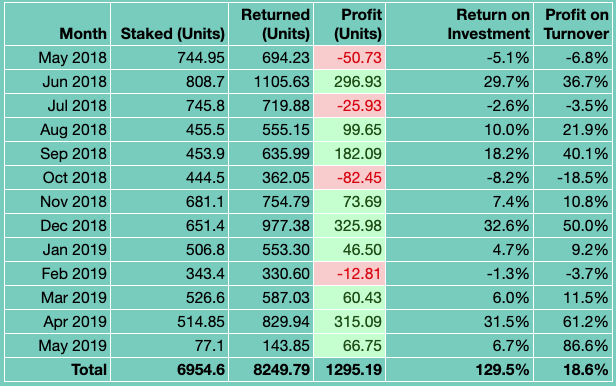
Task: Select the Oct 2018 month cell
Action: tap(57, 177)
